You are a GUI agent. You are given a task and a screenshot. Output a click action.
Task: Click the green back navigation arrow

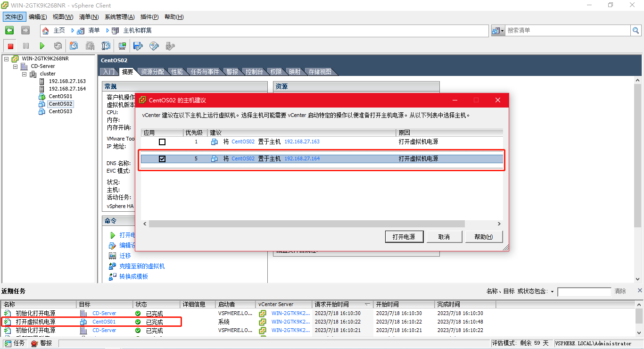coord(9,30)
